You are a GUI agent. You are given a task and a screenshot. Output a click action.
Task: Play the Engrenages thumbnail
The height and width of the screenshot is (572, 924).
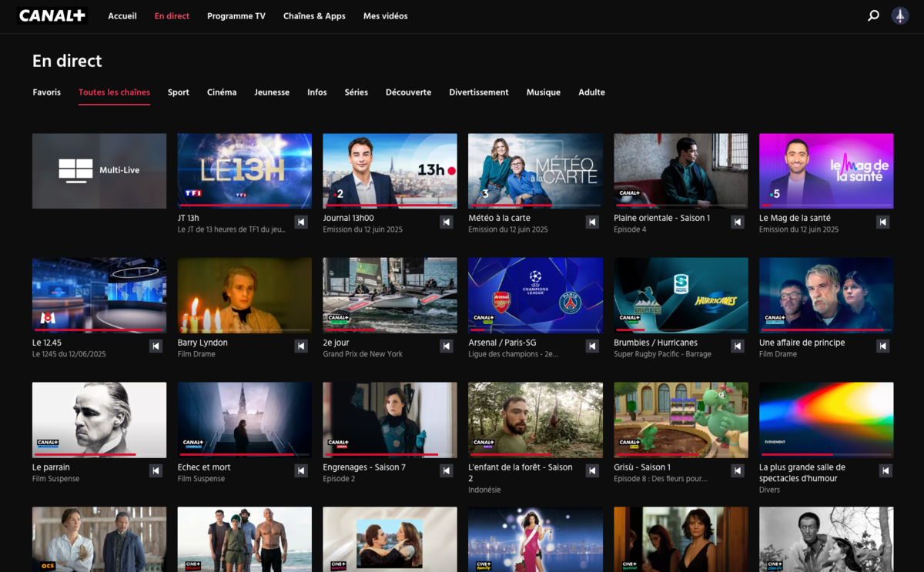[390, 420]
